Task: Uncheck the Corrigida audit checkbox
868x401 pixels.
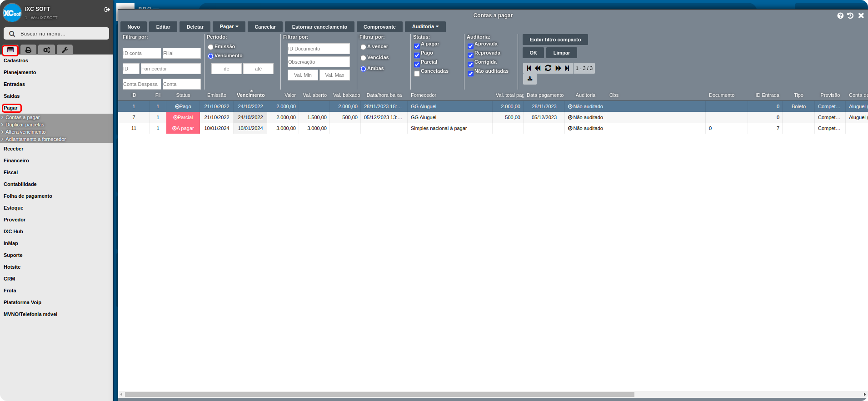Action: pos(470,65)
